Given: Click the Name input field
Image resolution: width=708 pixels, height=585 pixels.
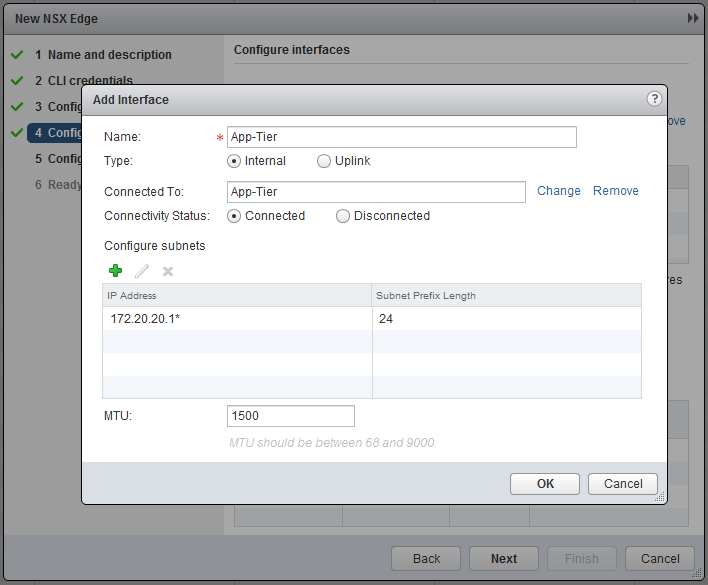Looking at the screenshot, I should point(401,137).
